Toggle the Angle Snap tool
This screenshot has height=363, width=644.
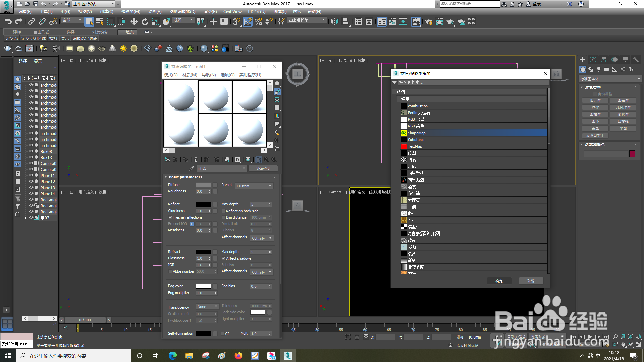click(248, 22)
